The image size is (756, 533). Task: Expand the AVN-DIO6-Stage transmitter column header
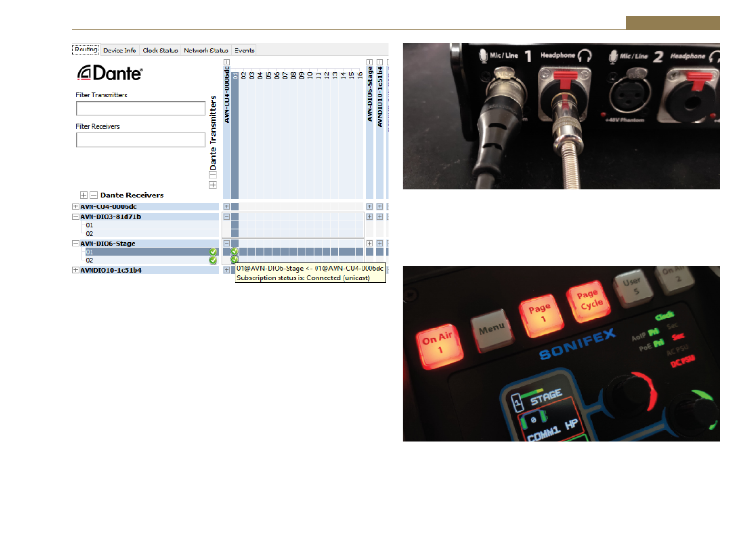369,62
